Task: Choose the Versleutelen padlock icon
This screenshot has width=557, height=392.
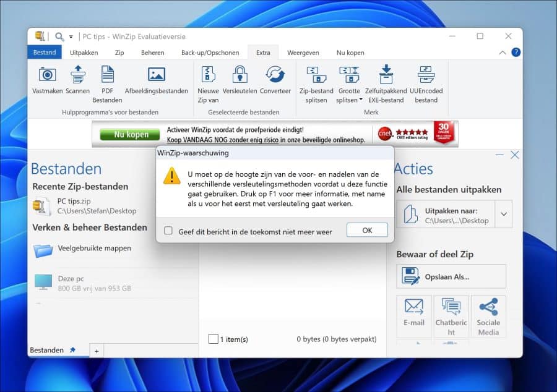Action: pyautogui.click(x=240, y=74)
